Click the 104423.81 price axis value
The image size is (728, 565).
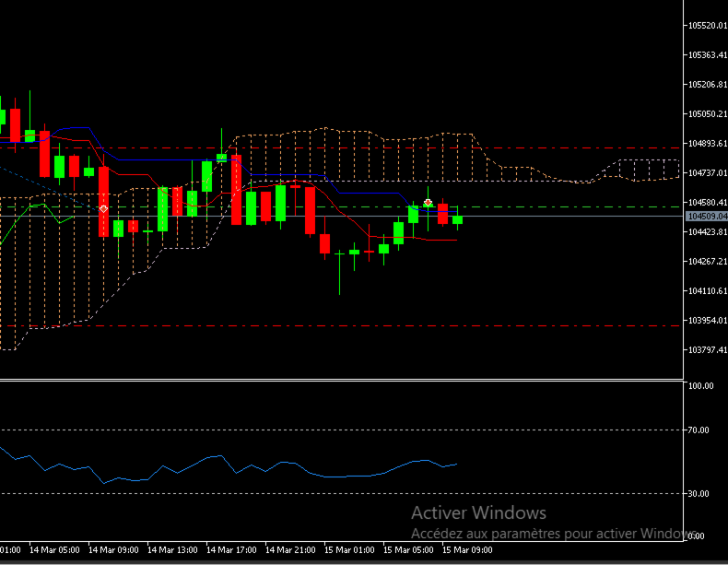point(708,231)
